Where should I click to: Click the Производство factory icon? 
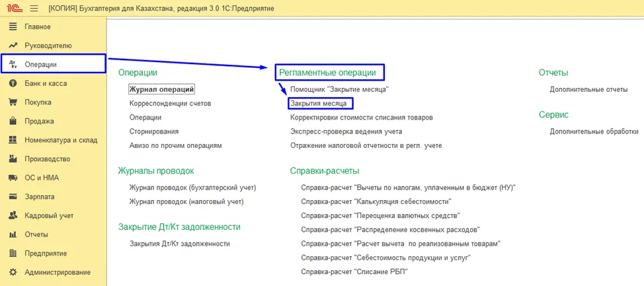tap(13, 159)
